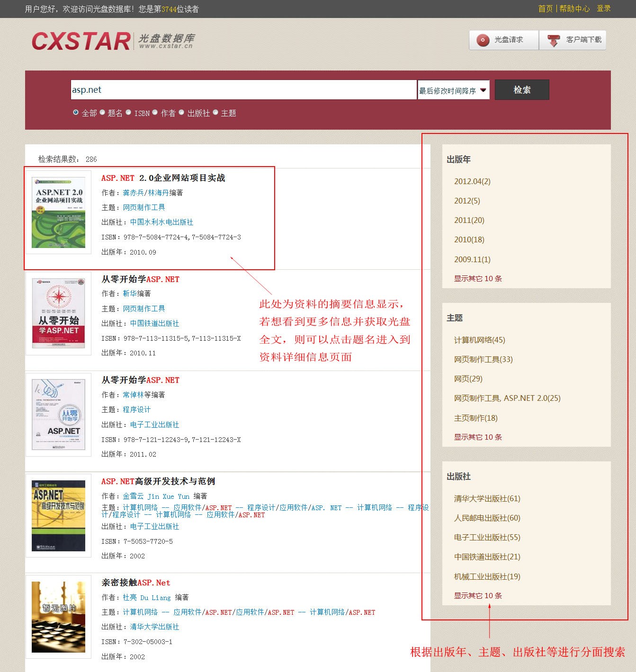Filter by 清华大学出版社(61) publisher
This screenshot has width=636, height=672.
[487, 498]
